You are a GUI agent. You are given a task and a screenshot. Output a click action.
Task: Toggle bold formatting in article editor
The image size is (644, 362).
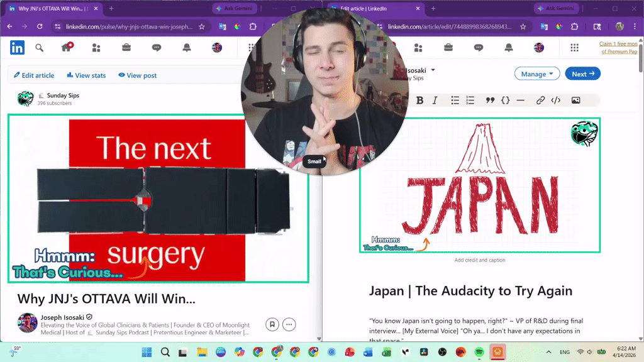[419, 100]
